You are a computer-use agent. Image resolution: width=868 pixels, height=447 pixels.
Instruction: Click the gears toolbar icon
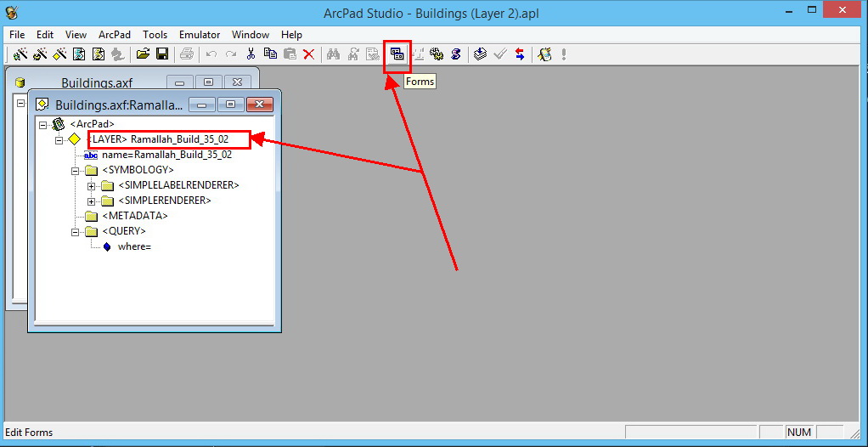tap(437, 54)
